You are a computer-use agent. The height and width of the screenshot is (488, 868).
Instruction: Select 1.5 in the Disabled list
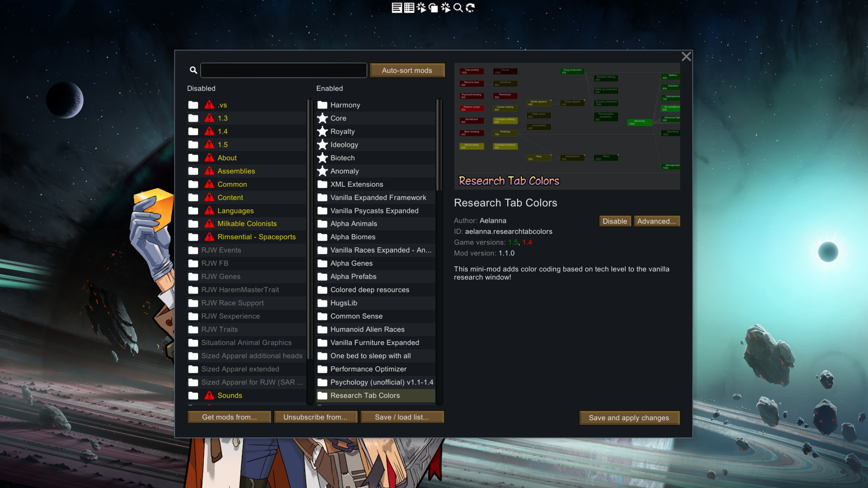[x=247, y=145]
